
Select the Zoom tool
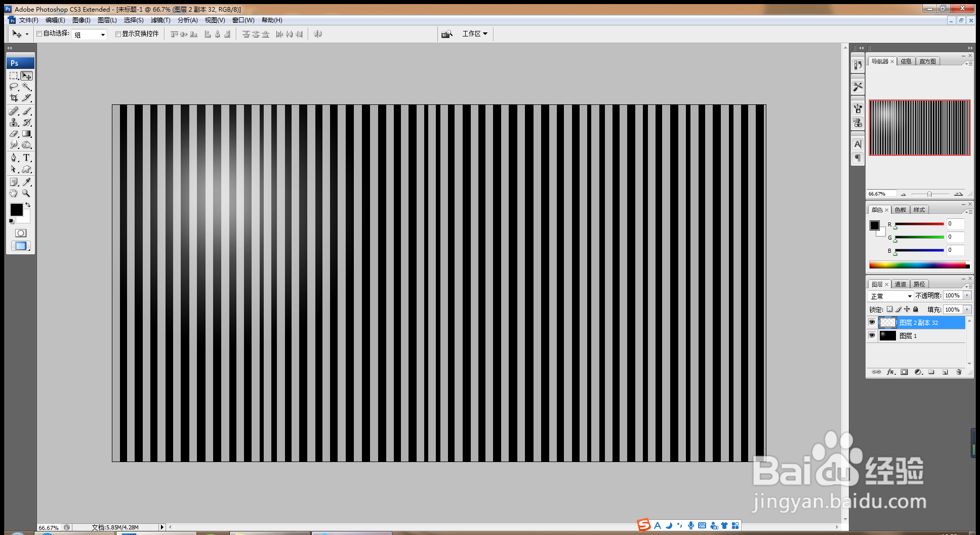point(27,194)
